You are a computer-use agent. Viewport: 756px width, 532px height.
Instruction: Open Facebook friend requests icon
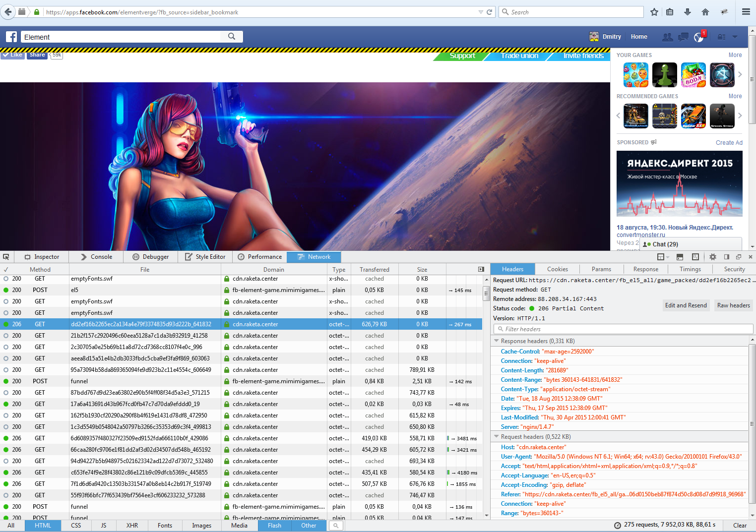(x=668, y=37)
